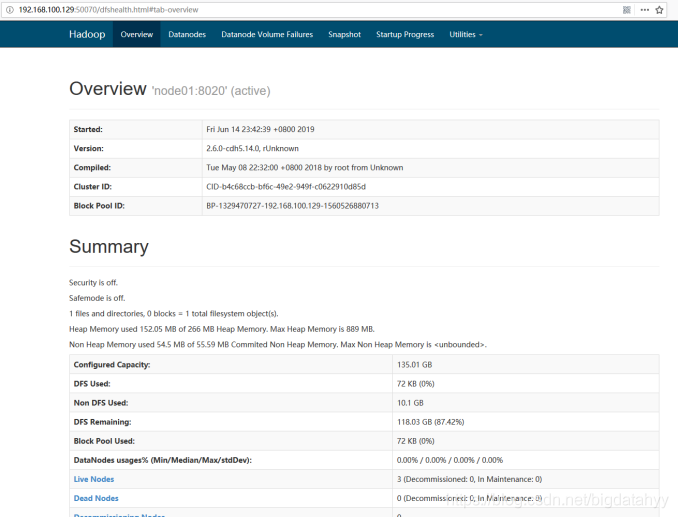Click the Block Pool Used: label

[x=104, y=441]
